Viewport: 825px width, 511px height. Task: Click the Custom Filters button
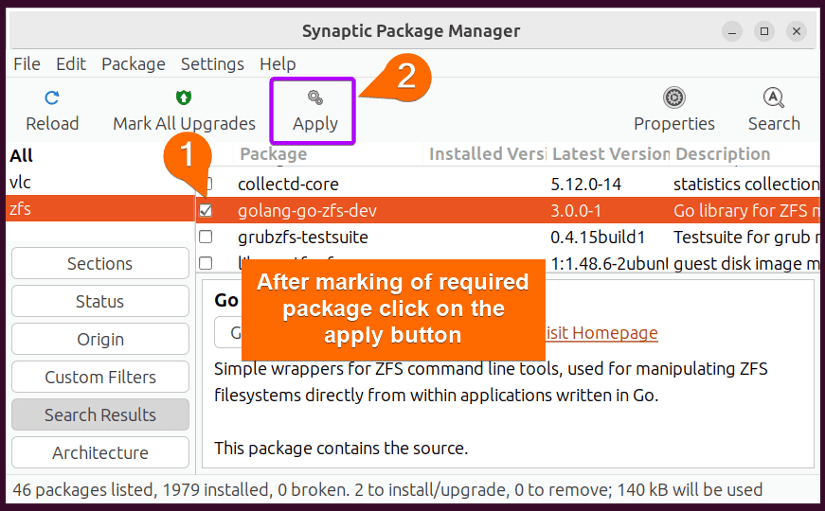click(100, 377)
